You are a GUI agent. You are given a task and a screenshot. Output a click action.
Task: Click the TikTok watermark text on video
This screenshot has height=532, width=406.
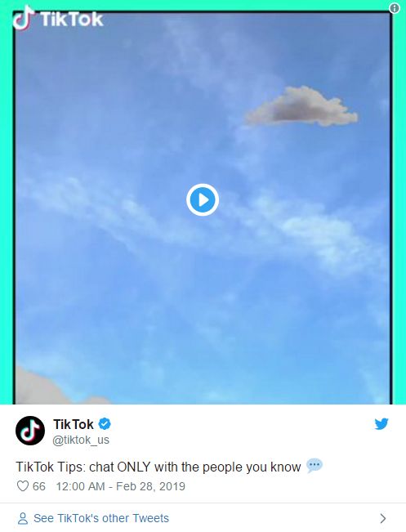tap(72, 20)
